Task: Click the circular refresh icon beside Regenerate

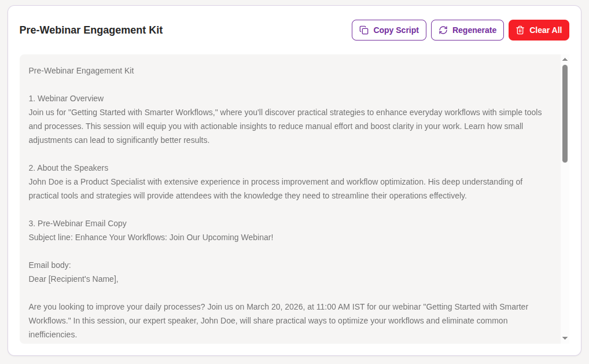Action: 444,30
